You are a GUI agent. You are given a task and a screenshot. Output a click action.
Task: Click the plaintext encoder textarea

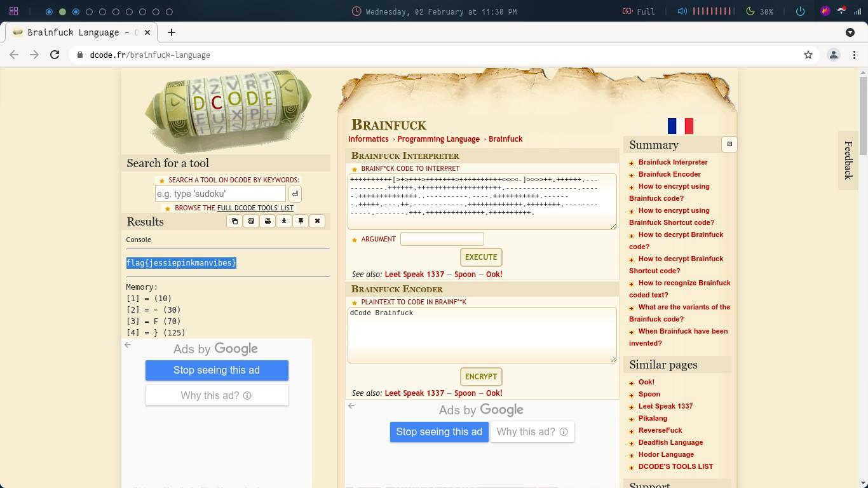coord(482,335)
